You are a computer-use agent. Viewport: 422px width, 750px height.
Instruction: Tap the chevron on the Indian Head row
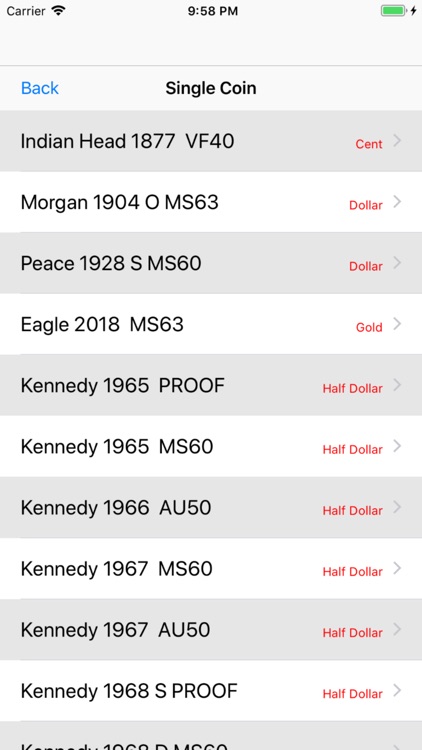397,141
